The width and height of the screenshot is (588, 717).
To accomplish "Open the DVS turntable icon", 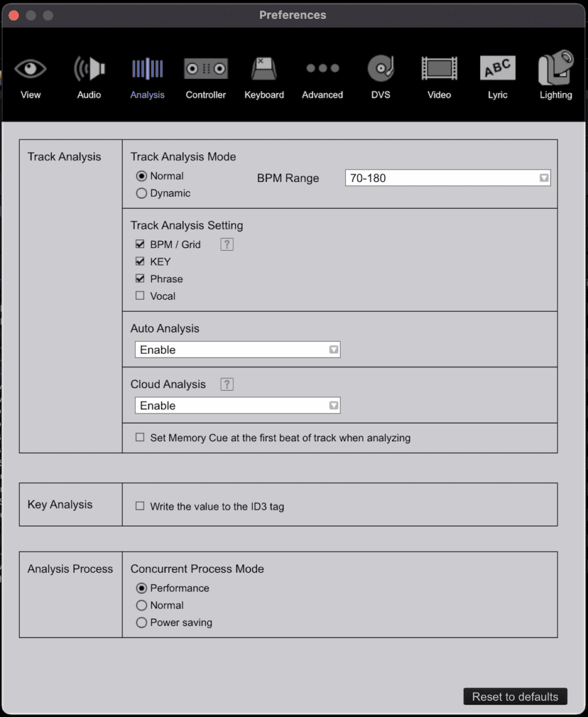I will tap(381, 69).
